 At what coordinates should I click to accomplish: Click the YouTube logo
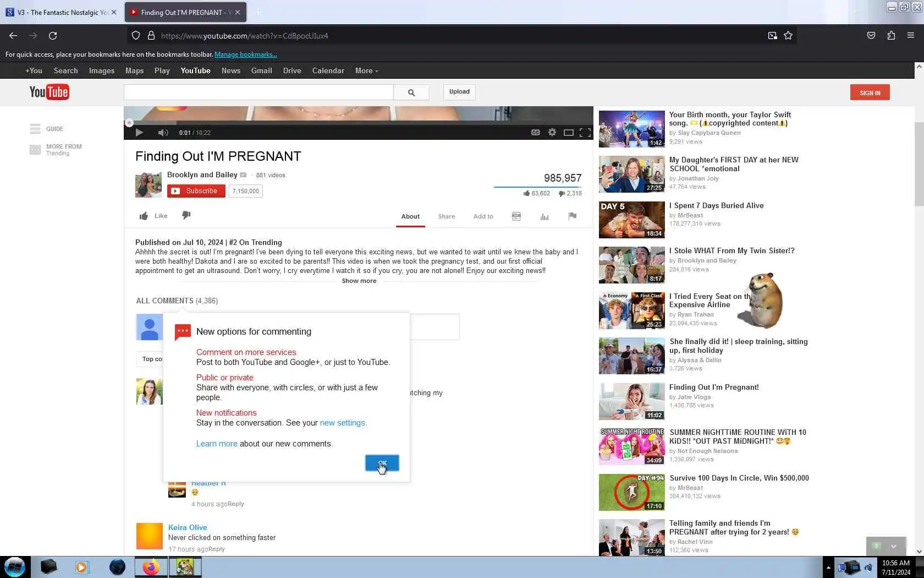[49, 92]
